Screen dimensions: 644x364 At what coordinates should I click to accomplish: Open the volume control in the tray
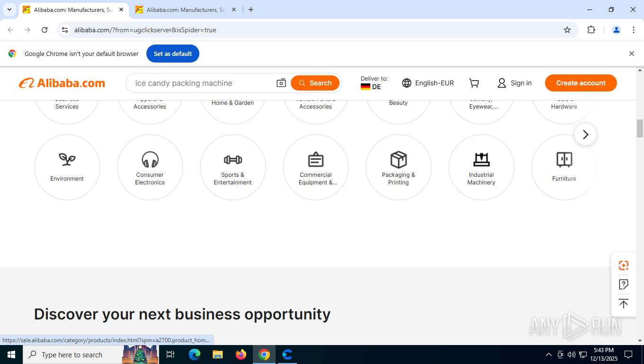tap(572, 355)
